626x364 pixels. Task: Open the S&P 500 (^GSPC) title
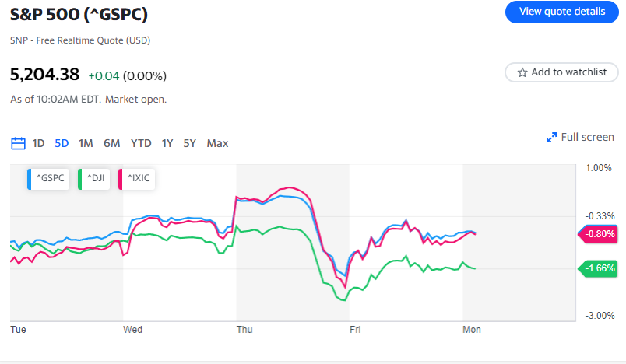79,15
